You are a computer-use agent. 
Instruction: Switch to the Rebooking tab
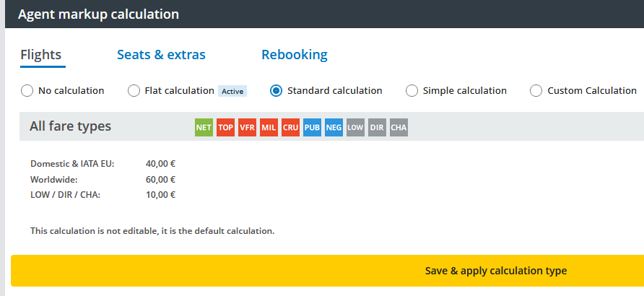click(294, 55)
